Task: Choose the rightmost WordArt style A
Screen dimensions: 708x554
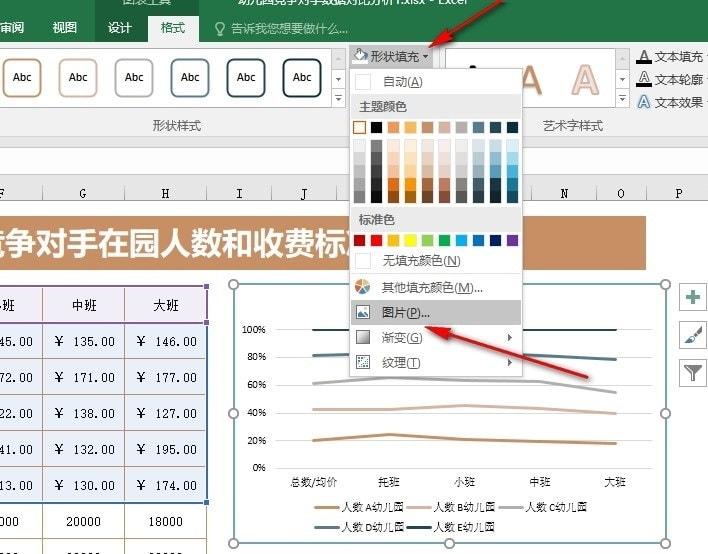Action: [x=585, y=80]
